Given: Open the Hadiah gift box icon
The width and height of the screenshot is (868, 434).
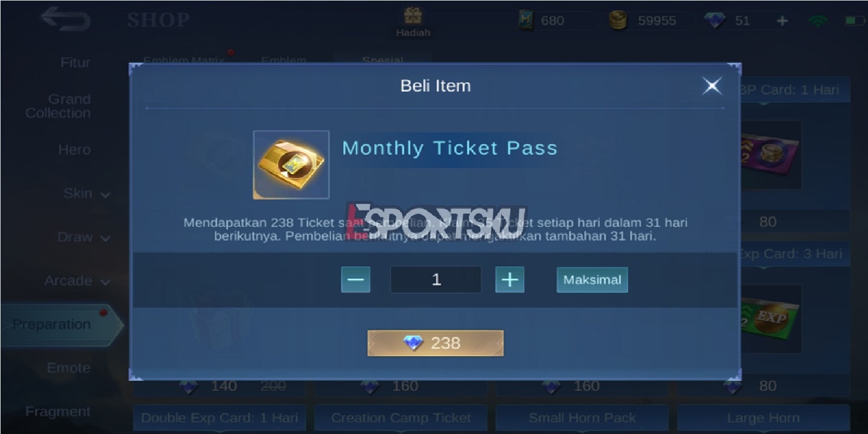Looking at the screenshot, I should pos(413,16).
